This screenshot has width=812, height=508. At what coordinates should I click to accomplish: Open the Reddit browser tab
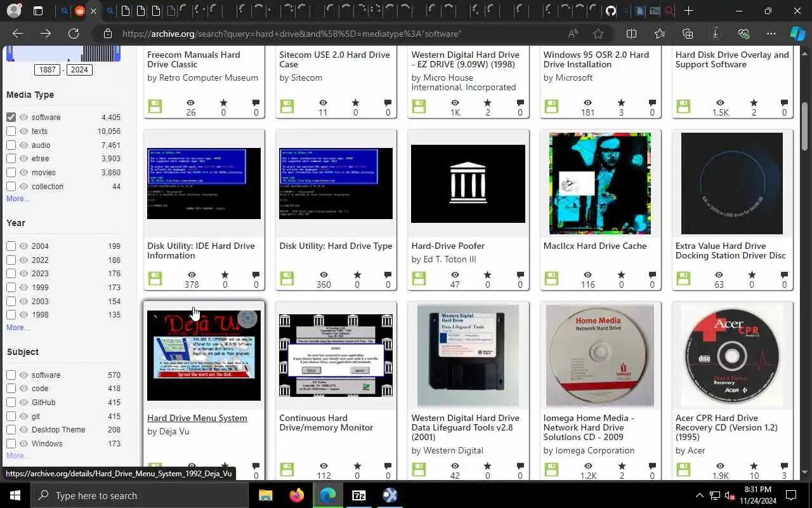[x=79, y=11]
